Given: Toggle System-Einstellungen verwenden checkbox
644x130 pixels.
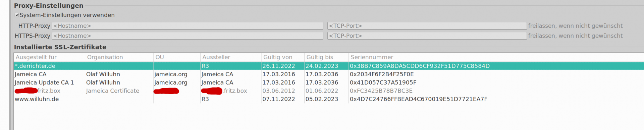Looking at the screenshot, I should coord(17,15).
